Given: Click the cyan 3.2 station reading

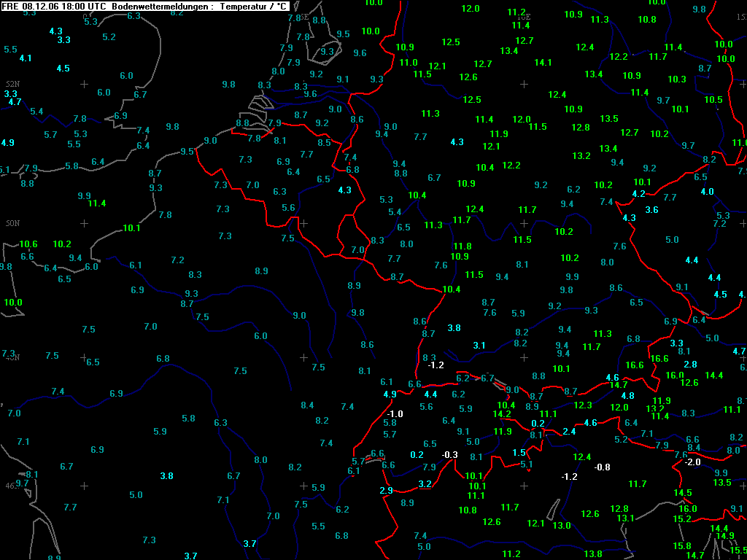Looking at the screenshot, I should [425, 483].
